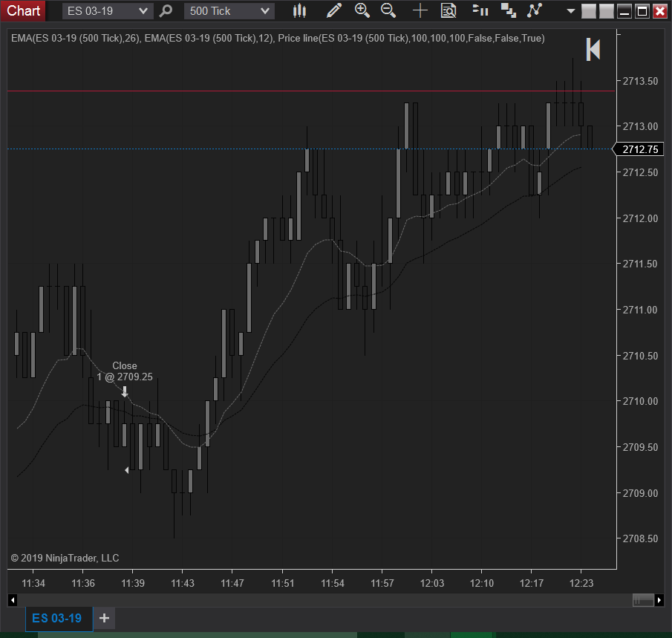
Task: Click the 2709.00 price axis label
Action: coord(640,493)
